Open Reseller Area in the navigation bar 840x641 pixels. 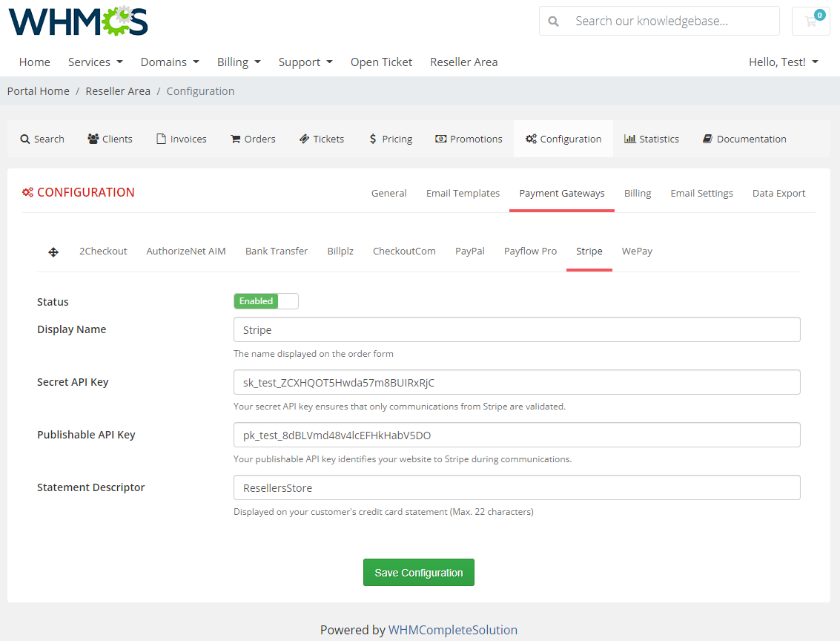[464, 62]
